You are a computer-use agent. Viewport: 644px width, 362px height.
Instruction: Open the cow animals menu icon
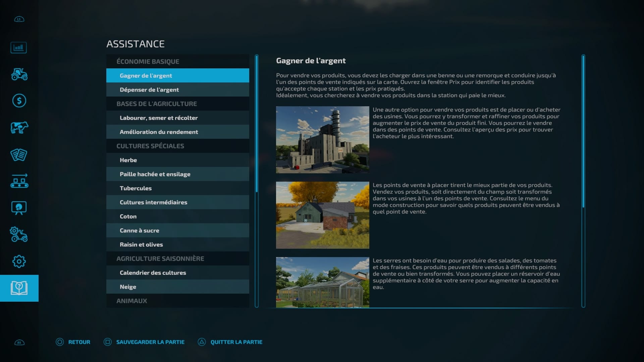click(x=19, y=127)
